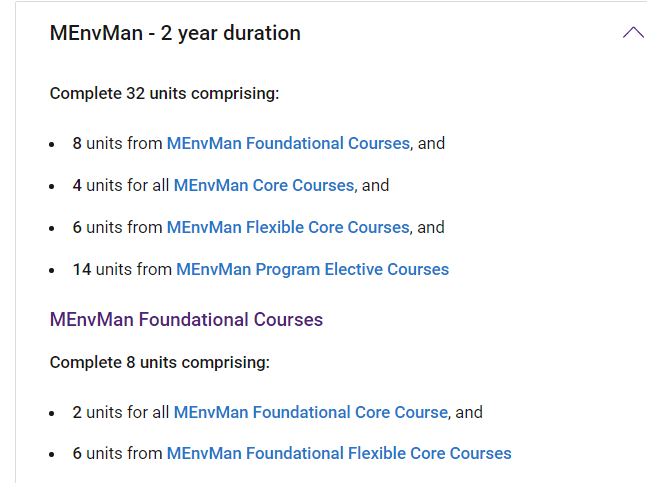The width and height of the screenshot is (647, 483).
Task: Visit MEnvMan Foundational Flexible Core Courses link
Action: coord(339,453)
